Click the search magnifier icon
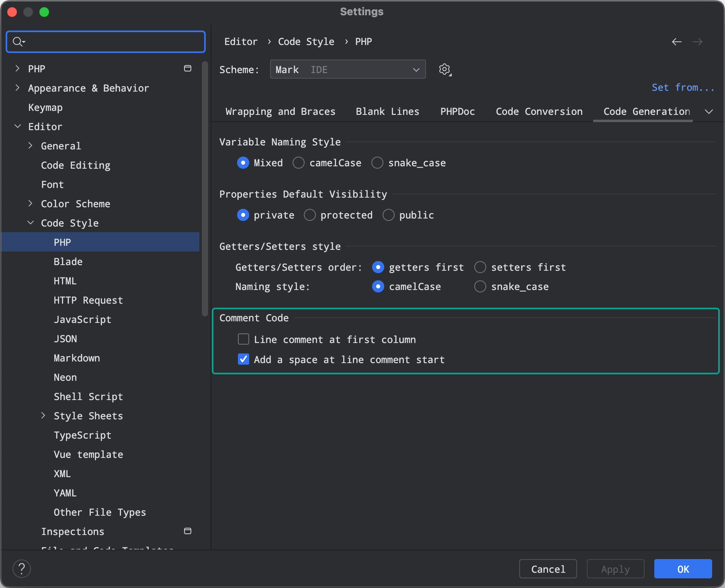Image resolution: width=725 pixels, height=588 pixels. click(x=18, y=41)
